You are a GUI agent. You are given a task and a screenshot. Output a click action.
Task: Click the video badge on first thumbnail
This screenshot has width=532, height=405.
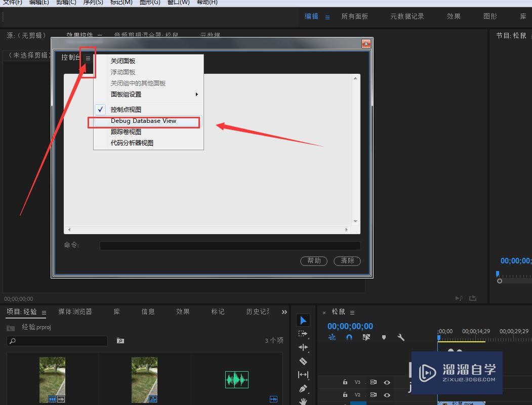click(52, 399)
